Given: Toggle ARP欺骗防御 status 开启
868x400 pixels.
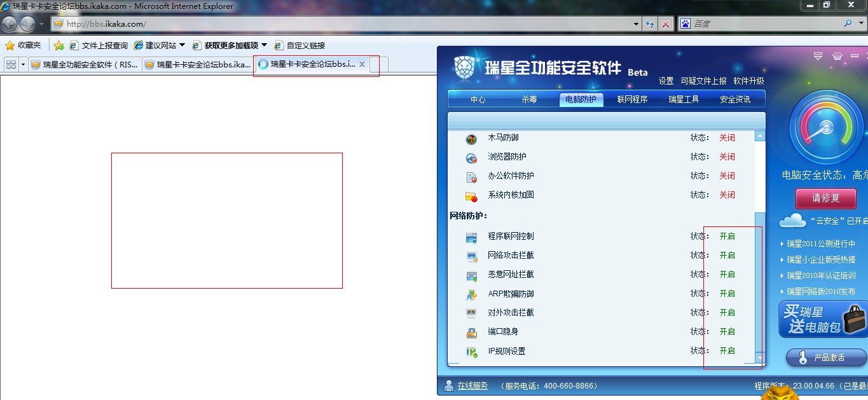Looking at the screenshot, I should [x=727, y=293].
